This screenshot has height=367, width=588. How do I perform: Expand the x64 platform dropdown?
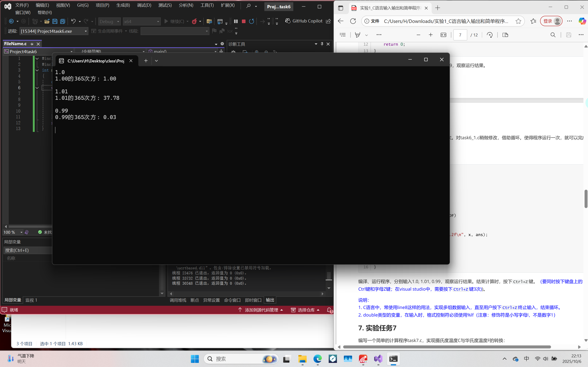(142, 21)
